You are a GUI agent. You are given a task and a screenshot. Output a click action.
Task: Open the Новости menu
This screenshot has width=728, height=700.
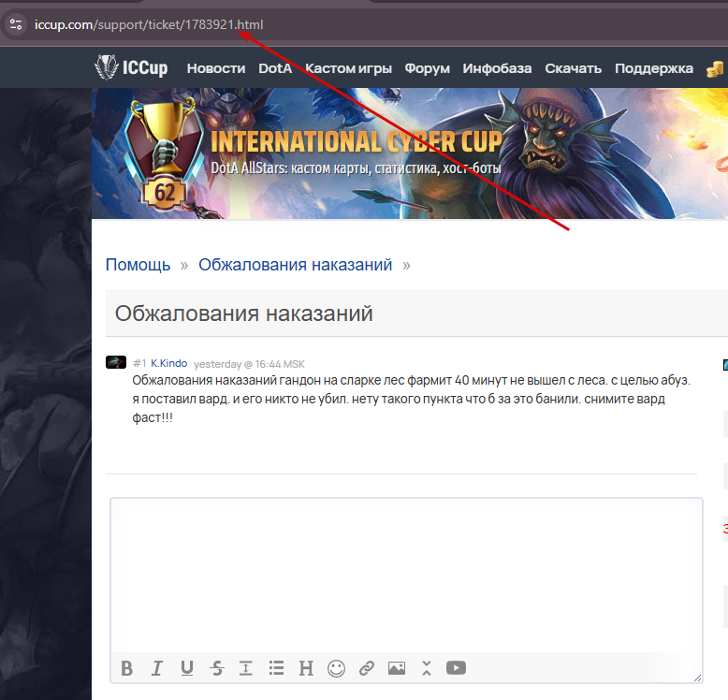pyautogui.click(x=216, y=68)
